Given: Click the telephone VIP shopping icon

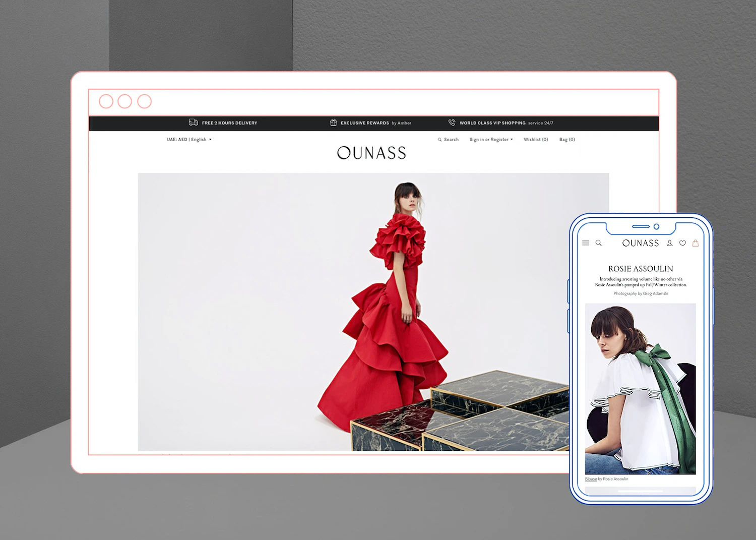Looking at the screenshot, I should tap(452, 123).
